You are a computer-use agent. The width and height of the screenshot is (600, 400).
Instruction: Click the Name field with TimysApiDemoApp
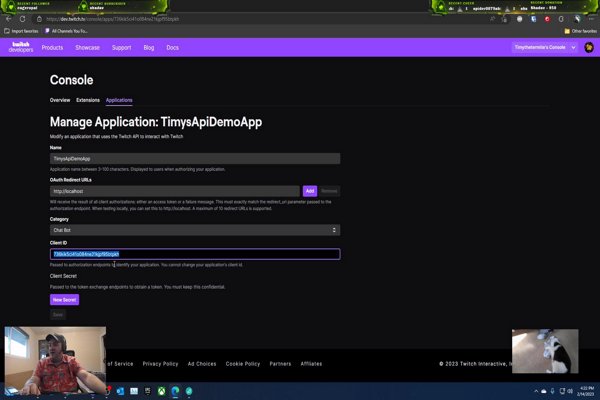tap(195, 158)
